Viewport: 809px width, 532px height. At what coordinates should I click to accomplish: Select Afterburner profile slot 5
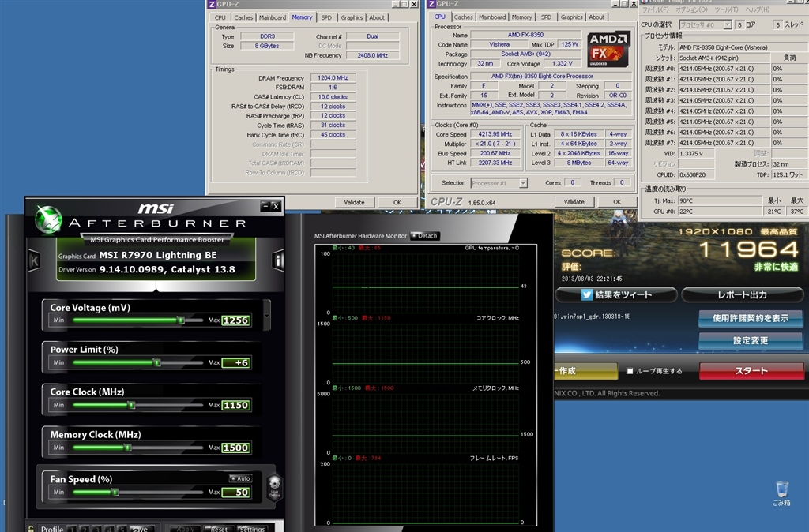pos(121,529)
